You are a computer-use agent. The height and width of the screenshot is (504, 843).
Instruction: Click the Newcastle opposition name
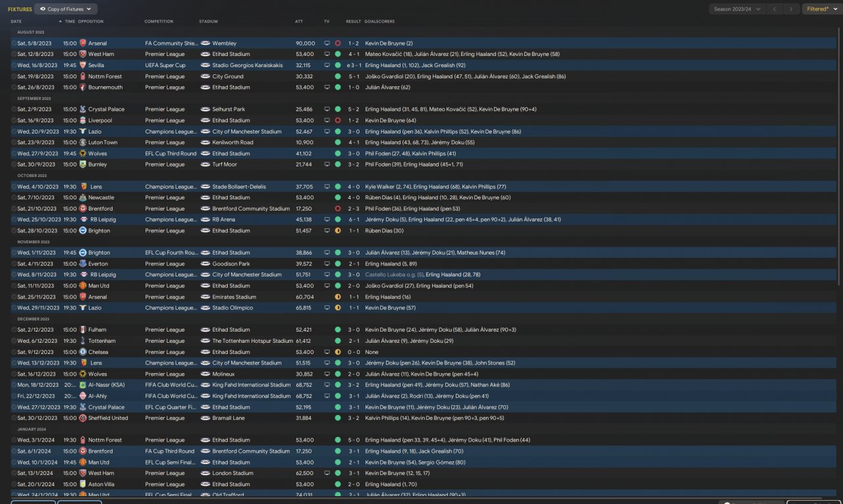tap(101, 197)
